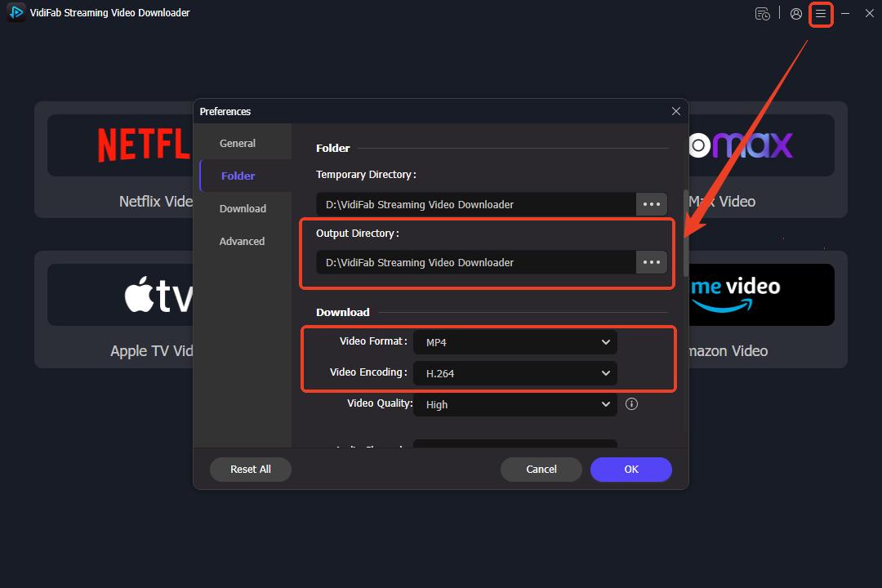Click the Preferences dialog vertical scrollbar
882x588 pixels.
(x=686, y=233)
